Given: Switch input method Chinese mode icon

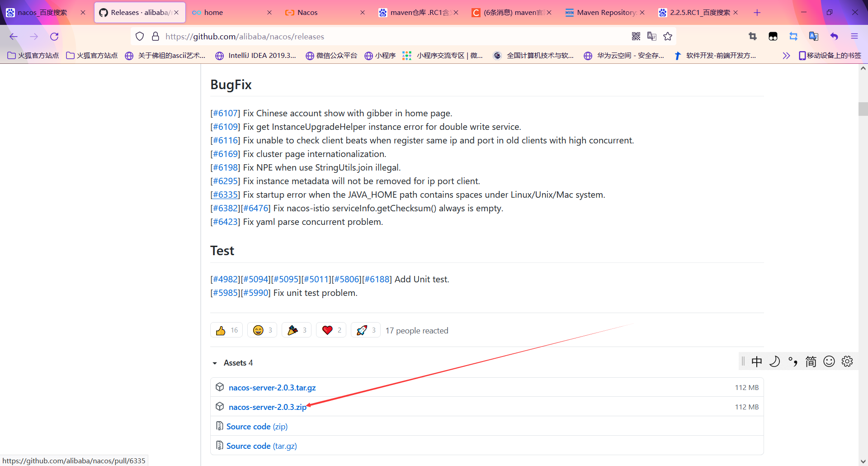Looking at the screenshot, I should coord(757,361).
